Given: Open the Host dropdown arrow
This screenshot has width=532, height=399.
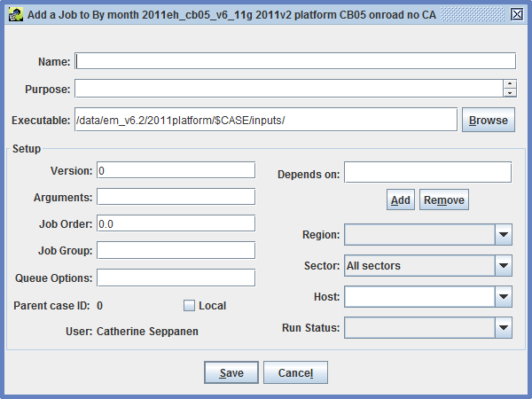Looking at the screenshot, I should click(x=504, y=296).
